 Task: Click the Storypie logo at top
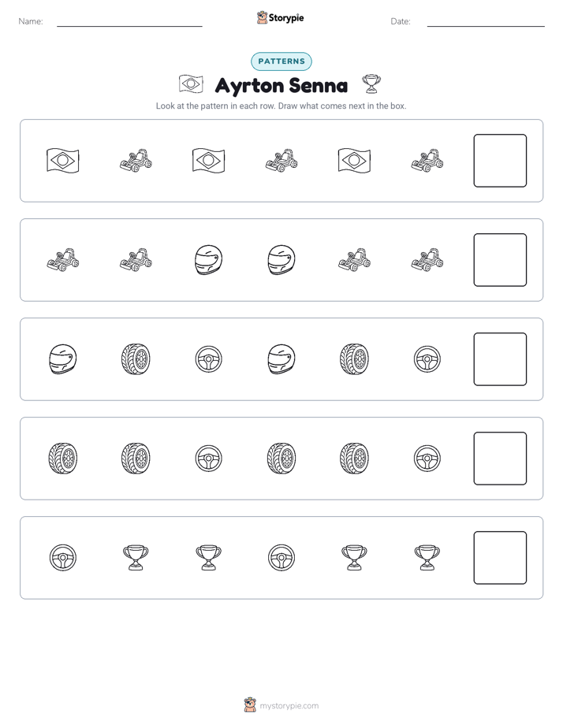tap(281, 17)
